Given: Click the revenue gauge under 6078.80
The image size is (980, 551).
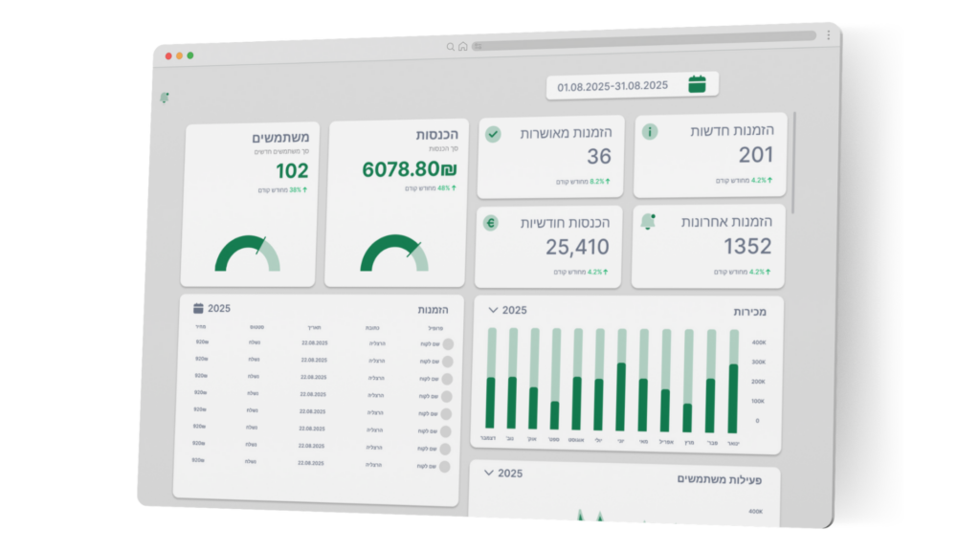Looking at the screenshot, I should click(x=394, y=254).
